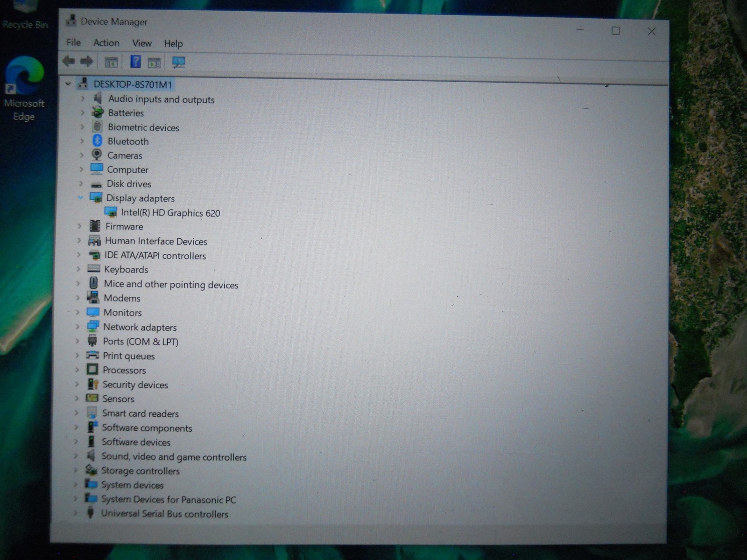The height and width of the screenshot is (560, 747).
Task: Select Security devices entry
Action: tap(135, 385)
